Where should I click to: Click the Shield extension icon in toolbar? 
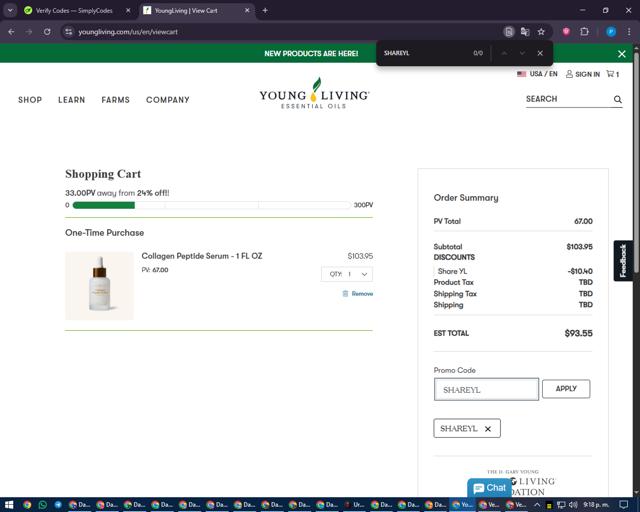click(566, 31)
